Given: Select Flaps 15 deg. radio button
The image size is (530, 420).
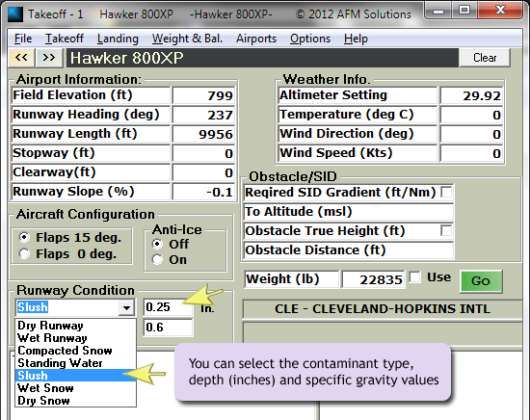Looking at the screenshot, I should (x=24, y=238).
